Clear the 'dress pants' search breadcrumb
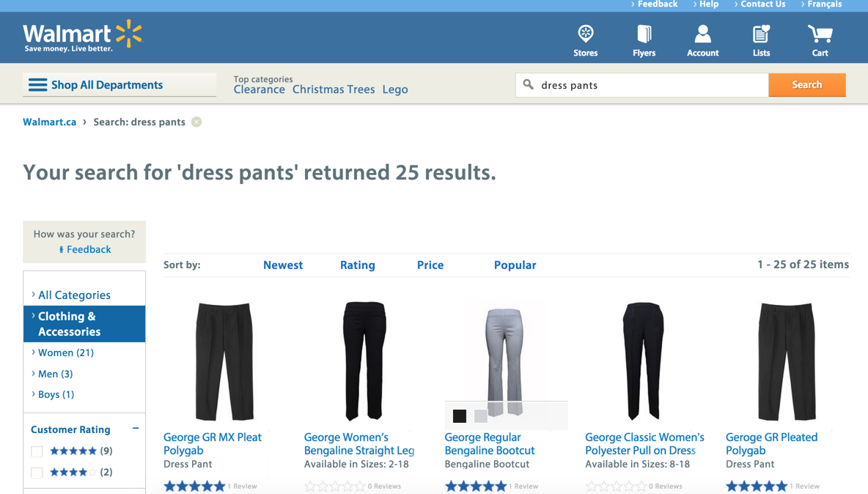The image size is (868, 494). point(196,122)
